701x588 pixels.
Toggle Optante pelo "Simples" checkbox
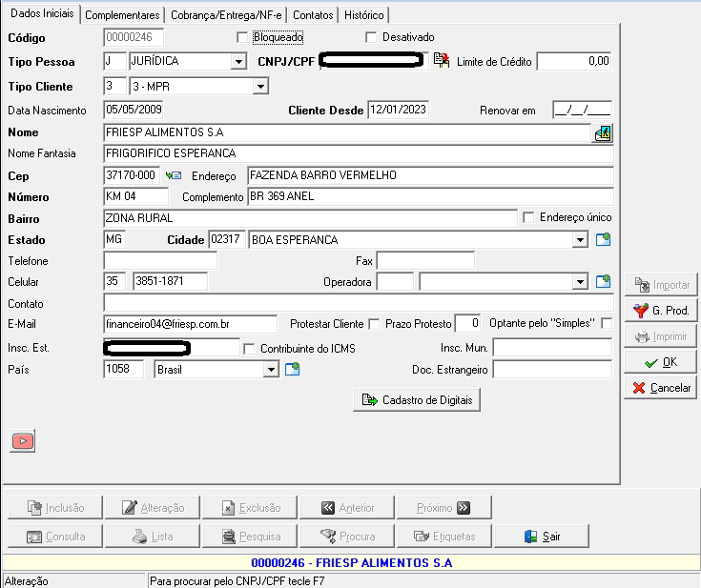(607, 323)
